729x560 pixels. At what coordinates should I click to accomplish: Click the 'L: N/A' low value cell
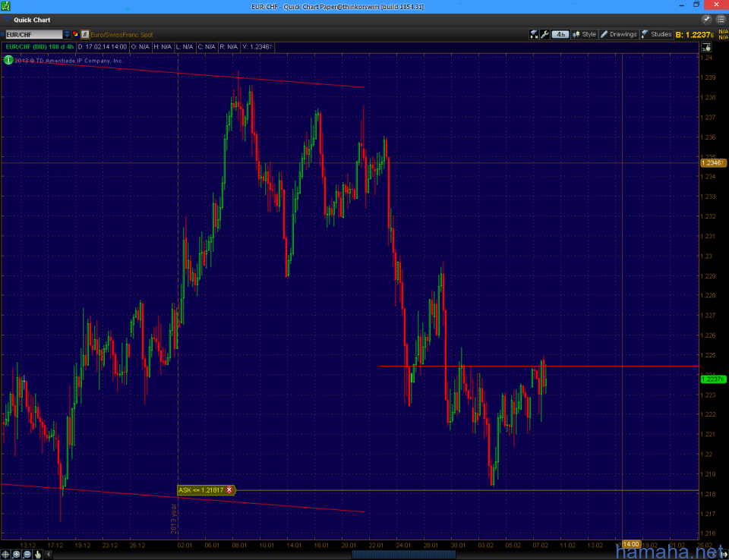[185, 47]
